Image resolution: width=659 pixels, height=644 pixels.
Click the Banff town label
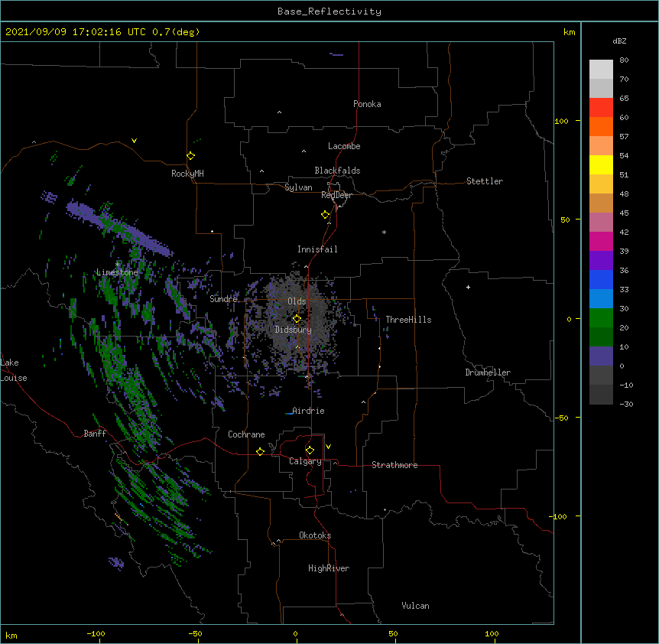(x=95, y=434)
